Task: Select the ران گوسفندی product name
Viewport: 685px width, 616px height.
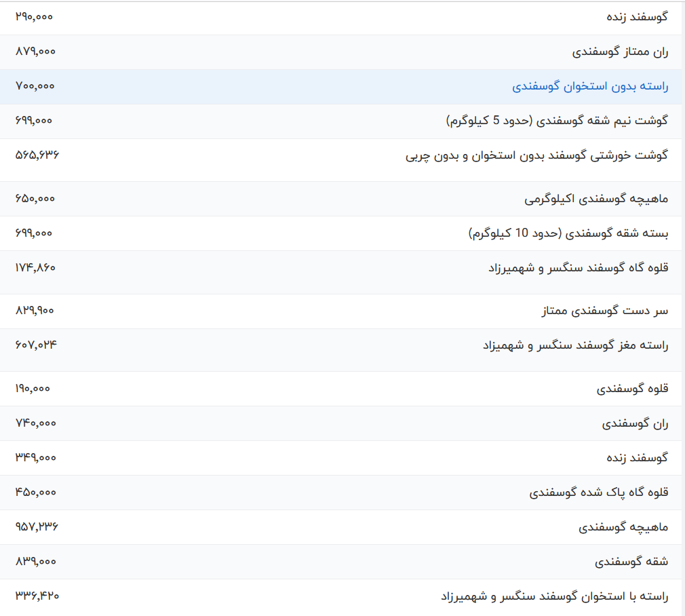Action: [635, 423]
